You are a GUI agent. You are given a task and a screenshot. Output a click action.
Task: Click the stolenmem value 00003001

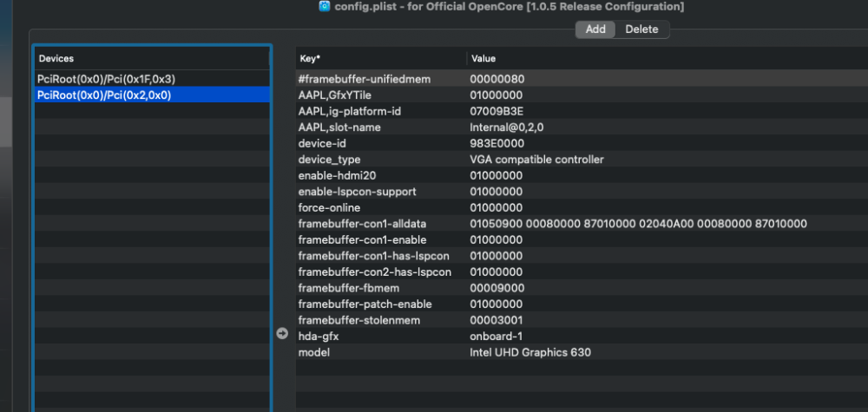496,320
